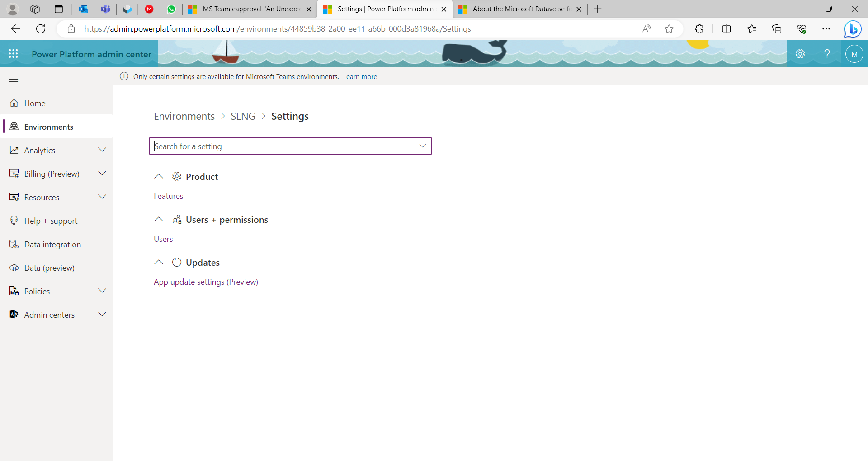
Task: Click the help question mark icon
Action: [x=827, y=54]
